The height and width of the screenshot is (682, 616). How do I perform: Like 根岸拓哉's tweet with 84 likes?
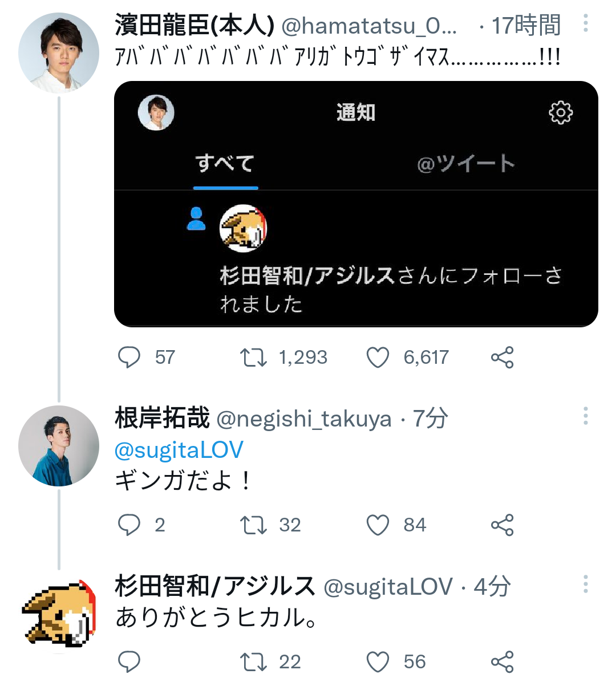click(x=378, y=525)
